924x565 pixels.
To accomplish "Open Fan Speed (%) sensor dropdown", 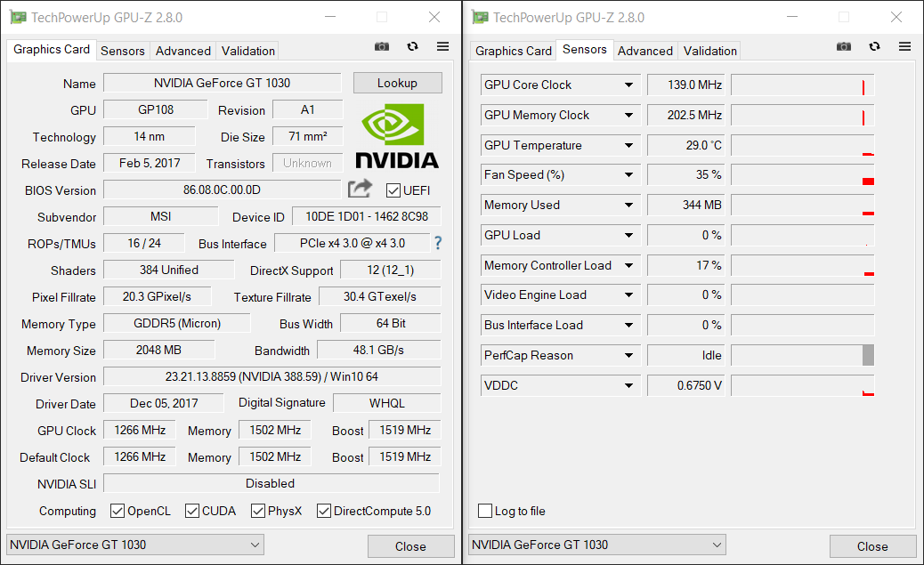I will [x=628, y=175].
